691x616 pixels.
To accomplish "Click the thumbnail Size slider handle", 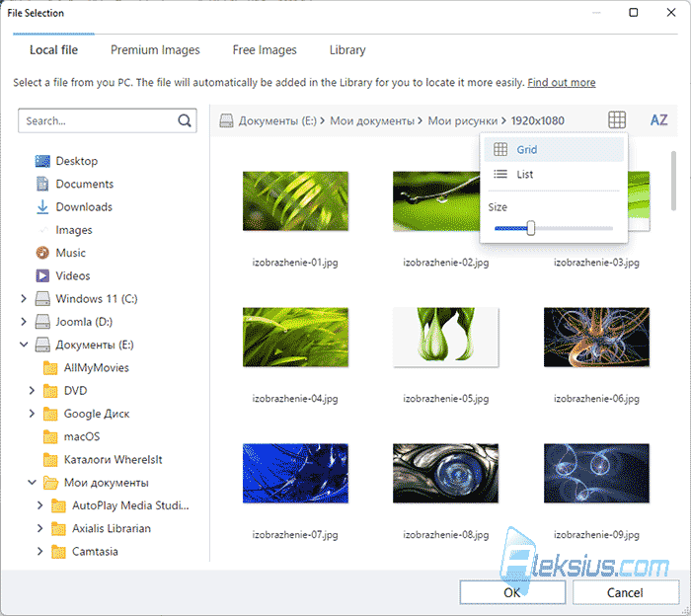I will pos(531,228).
